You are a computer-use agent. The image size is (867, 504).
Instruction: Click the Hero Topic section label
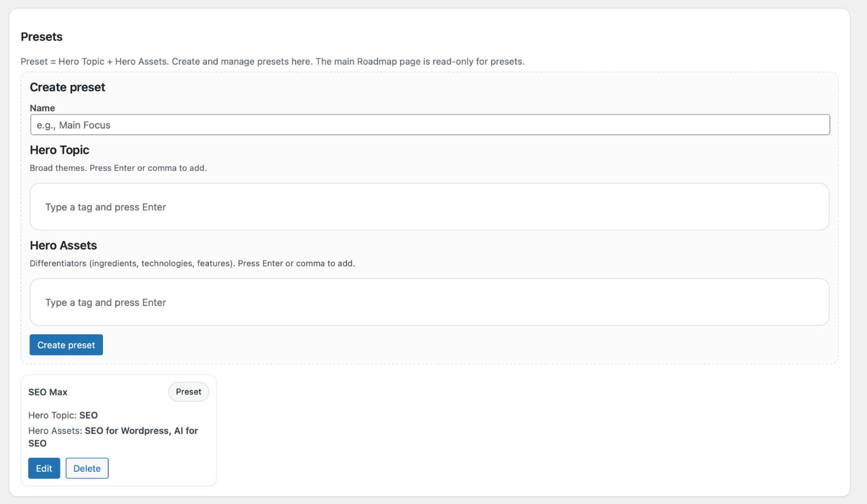(60, 150)
